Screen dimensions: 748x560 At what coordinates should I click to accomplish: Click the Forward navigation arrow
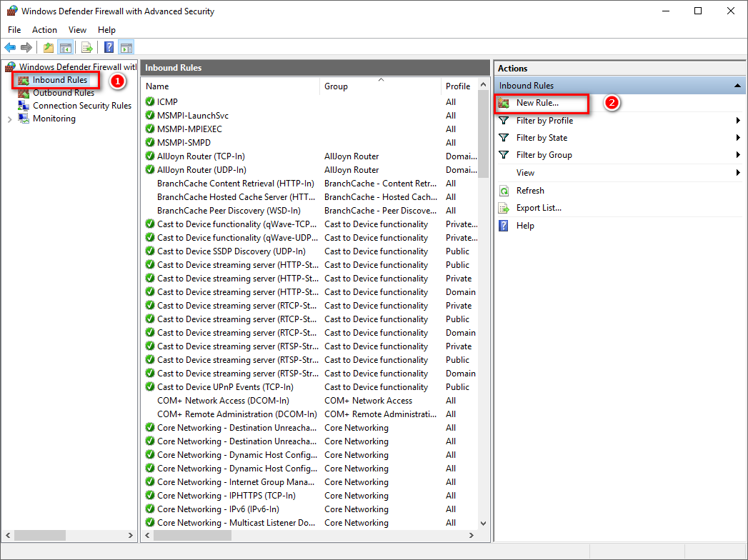[27, 47]
